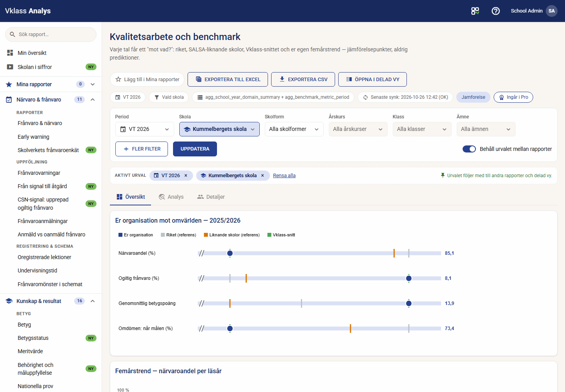Click Öppna i delad vy button
Screen dimensions: 565x392
372,79
